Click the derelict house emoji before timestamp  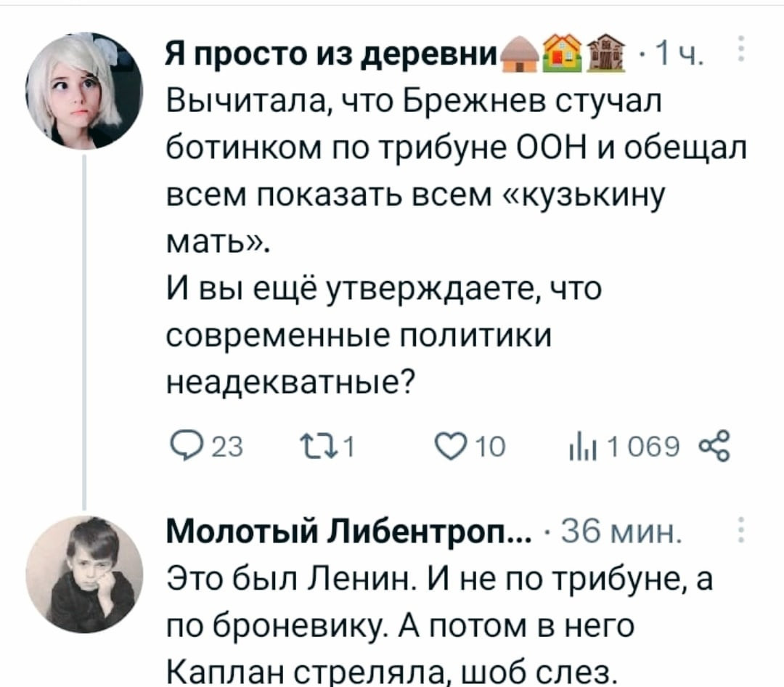605,54
